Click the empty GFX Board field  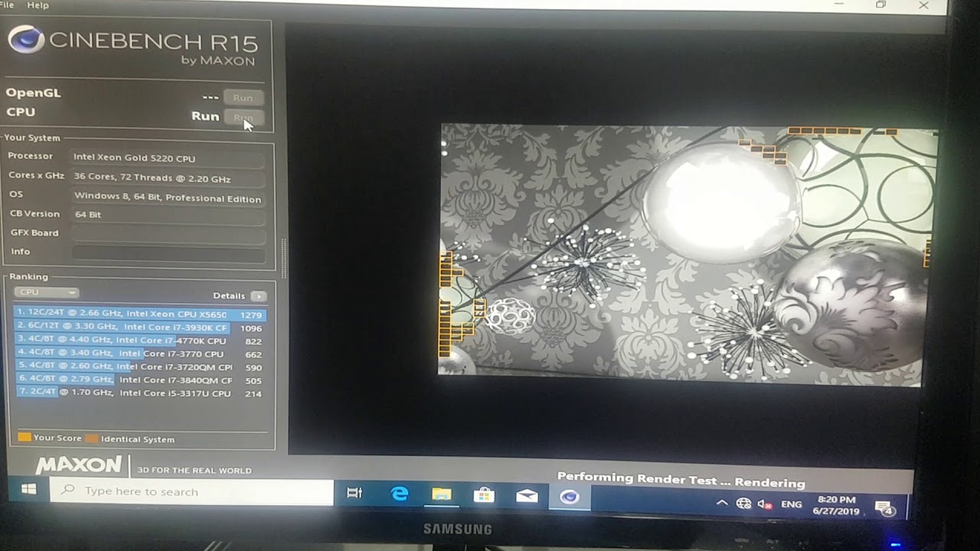[x=167, y=233]
